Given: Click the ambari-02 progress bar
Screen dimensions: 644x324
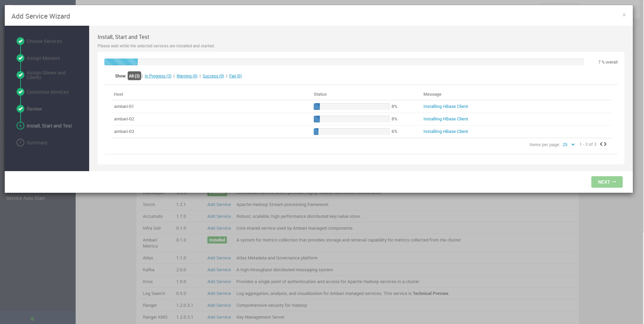Looking at the screenshot, I should click(x=352, y=119).
